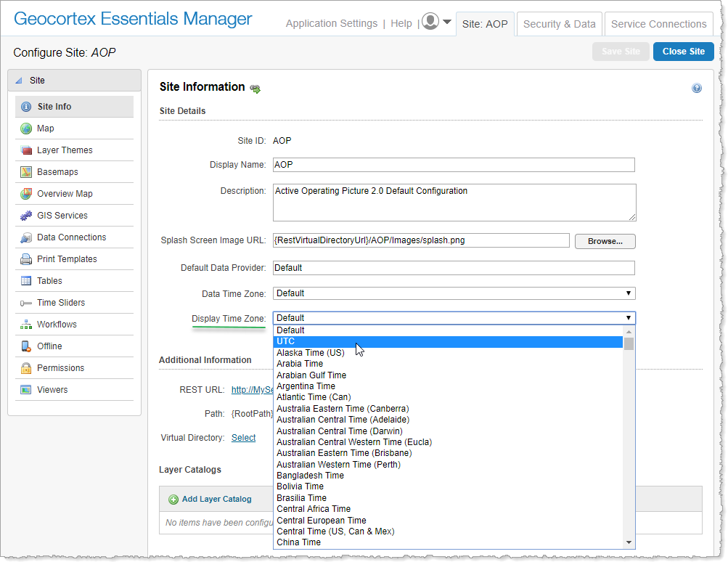Click the Time Sliders icon
The height and width of the screenshot is (562, 728).
point(26,304)
